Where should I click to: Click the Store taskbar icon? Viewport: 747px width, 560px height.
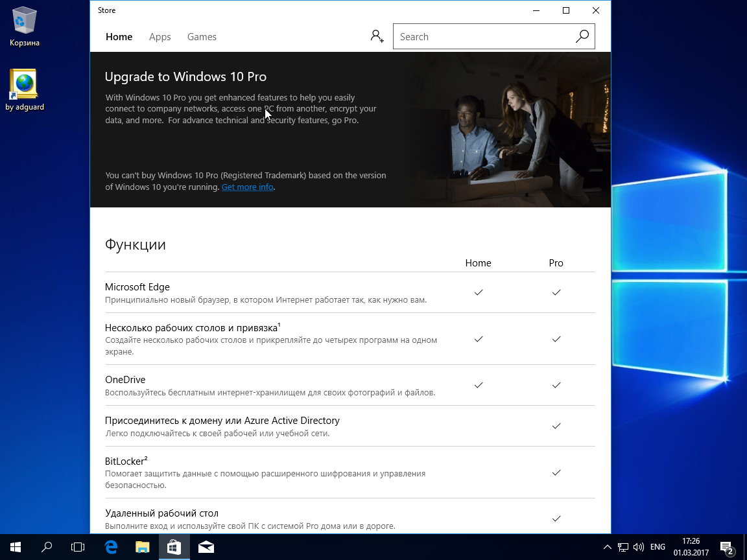tap(174, 547)
